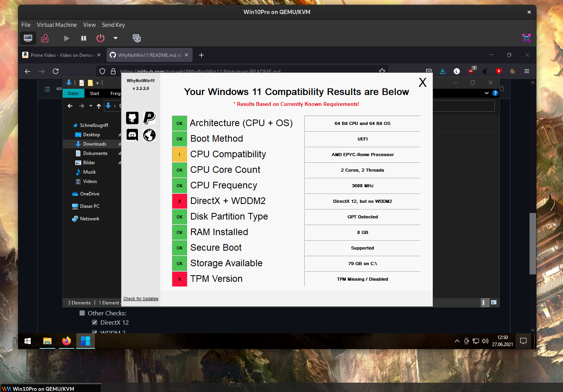The image size is (563, 392).
Task: Open the File menu in virt-manager
Action: tap(26, 25)
